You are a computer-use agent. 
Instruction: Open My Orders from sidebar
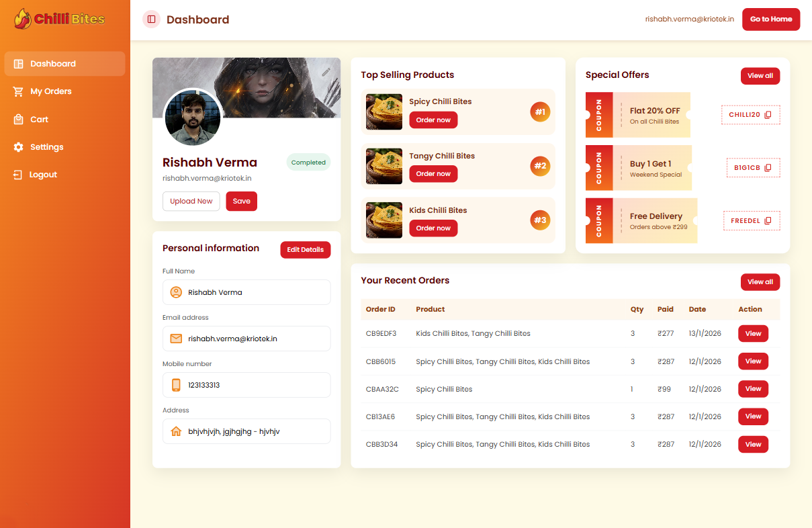(x=50, y=91)
